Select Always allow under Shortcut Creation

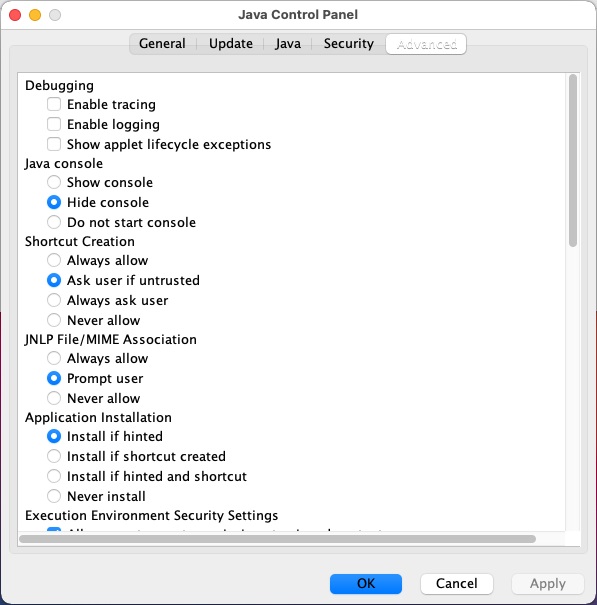tap(54, 260)
